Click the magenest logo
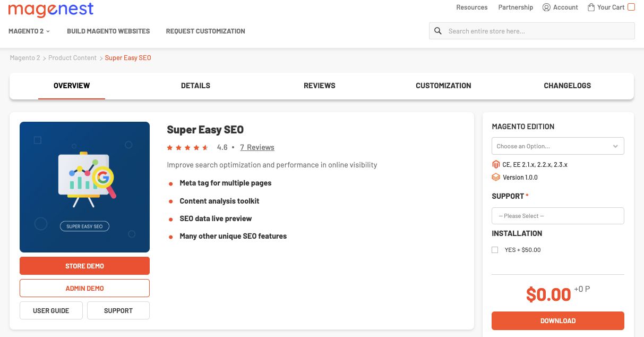 tap(50, 9)
